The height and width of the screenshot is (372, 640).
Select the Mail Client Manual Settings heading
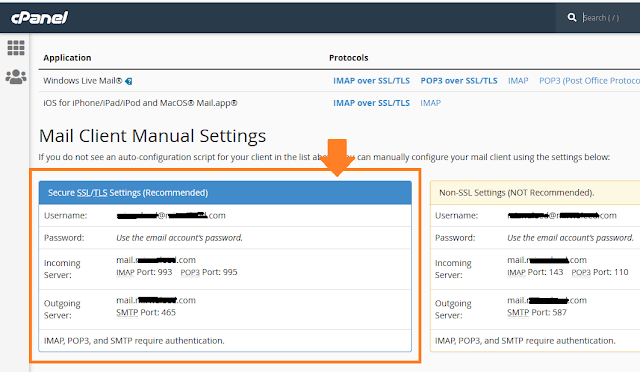(x=152, y=136)
